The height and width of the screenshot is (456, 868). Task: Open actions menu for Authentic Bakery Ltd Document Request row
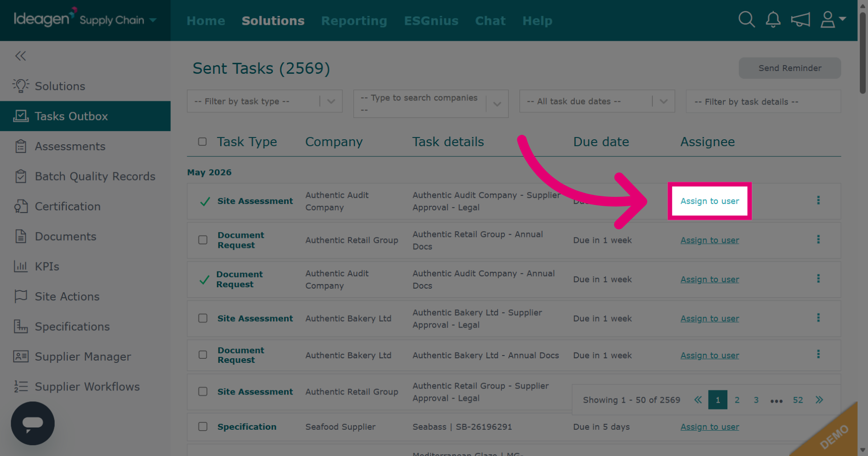click(x=818, y=354)
